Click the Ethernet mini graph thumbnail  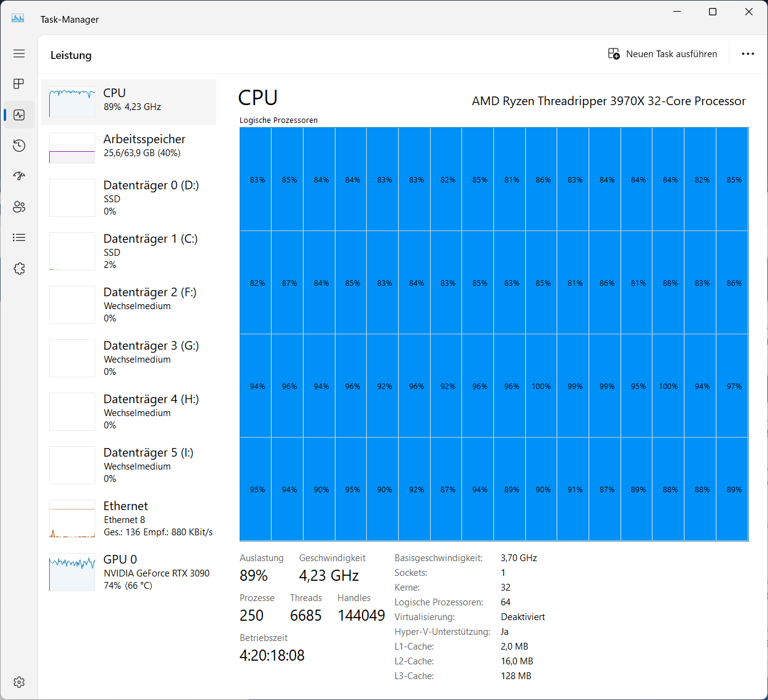click(72, 519)
